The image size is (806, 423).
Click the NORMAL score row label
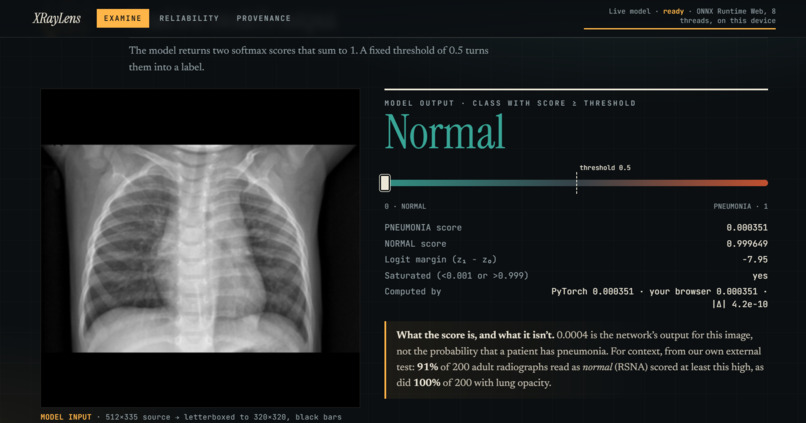(415, 244)
